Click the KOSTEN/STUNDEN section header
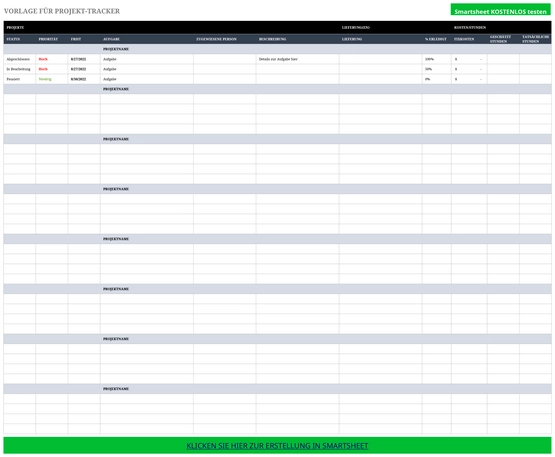 (470, 27)
